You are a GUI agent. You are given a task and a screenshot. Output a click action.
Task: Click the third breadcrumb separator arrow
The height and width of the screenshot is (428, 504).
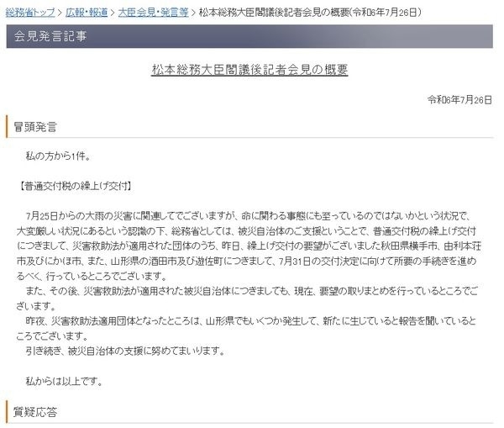pyautogui.click(x=194, y=13)
